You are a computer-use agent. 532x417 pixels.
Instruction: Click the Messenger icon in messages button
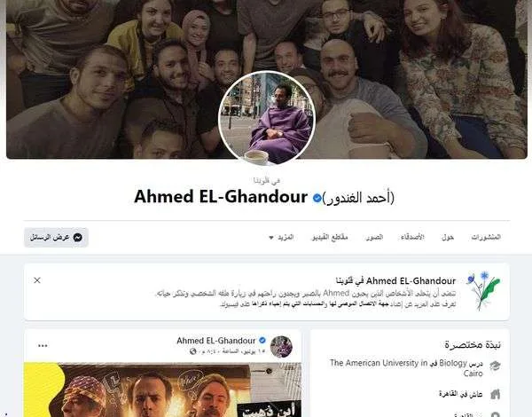(78, 238)
